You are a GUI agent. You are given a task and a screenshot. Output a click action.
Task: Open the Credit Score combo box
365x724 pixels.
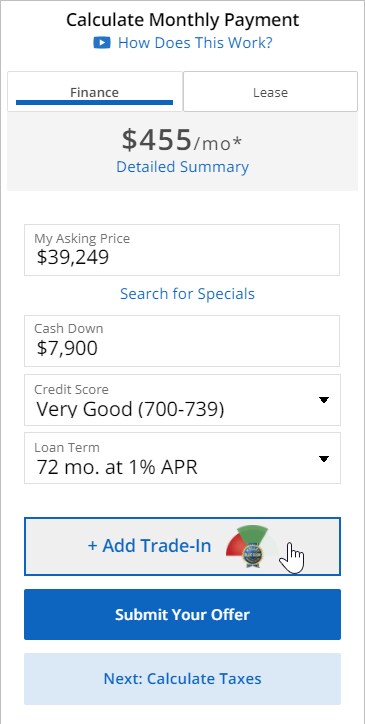(182, 400)
